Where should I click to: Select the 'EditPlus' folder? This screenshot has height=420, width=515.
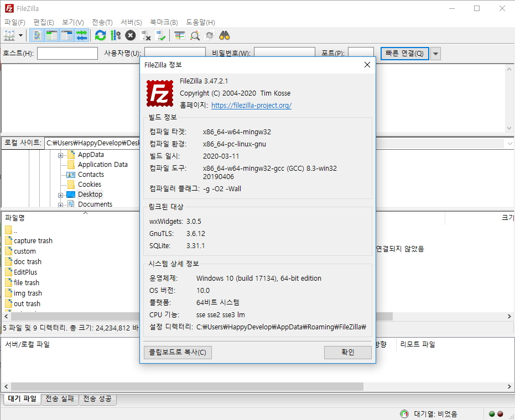point(25,272)
